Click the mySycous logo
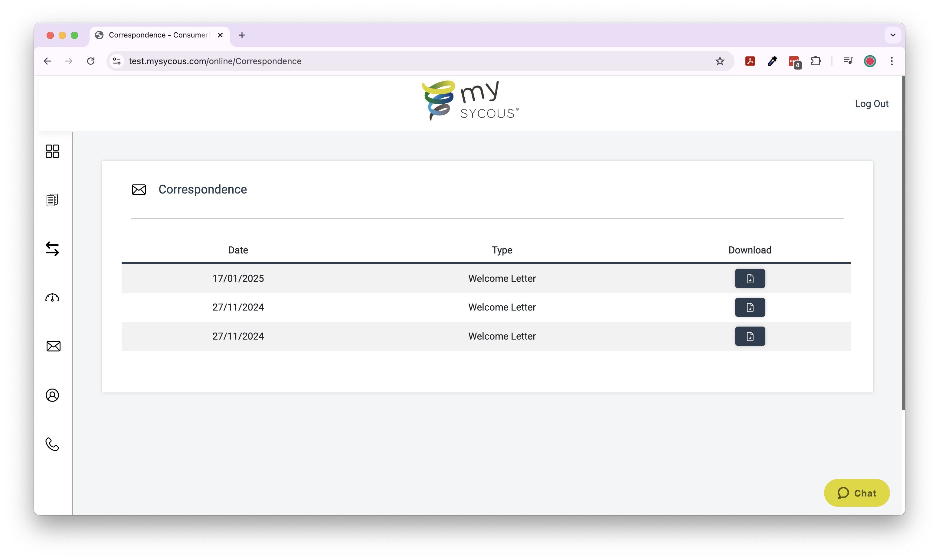Image resolution: width=939 pixels, height=560 pixels. [470, 100]
